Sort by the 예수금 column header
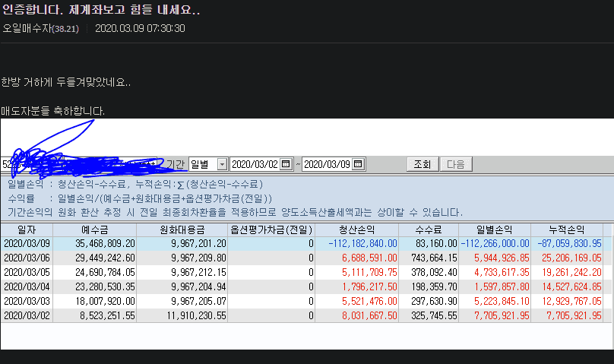The height and width of the screenshot is (364, 614). (95, 229)
